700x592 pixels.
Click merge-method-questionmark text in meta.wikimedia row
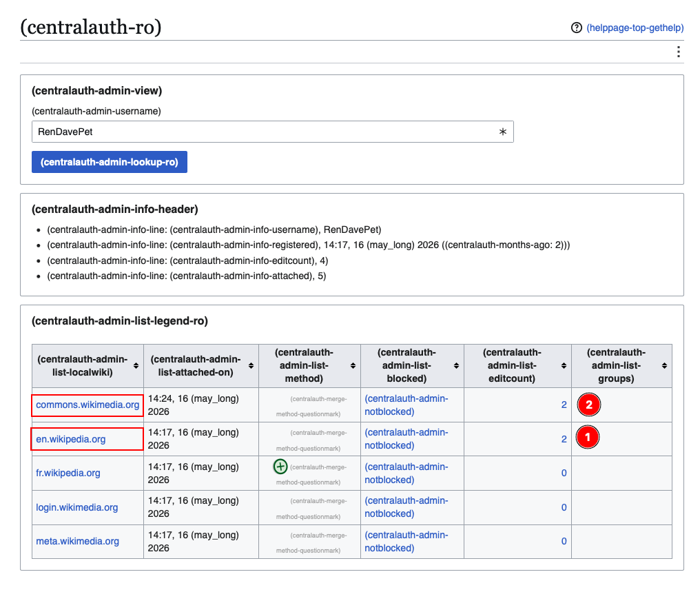click(x=311, y=543)
